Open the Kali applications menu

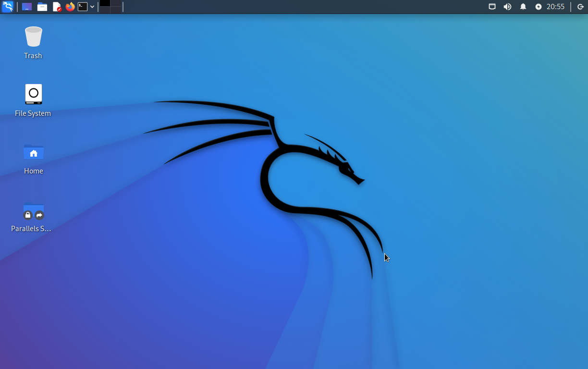[x=7, y=7]
